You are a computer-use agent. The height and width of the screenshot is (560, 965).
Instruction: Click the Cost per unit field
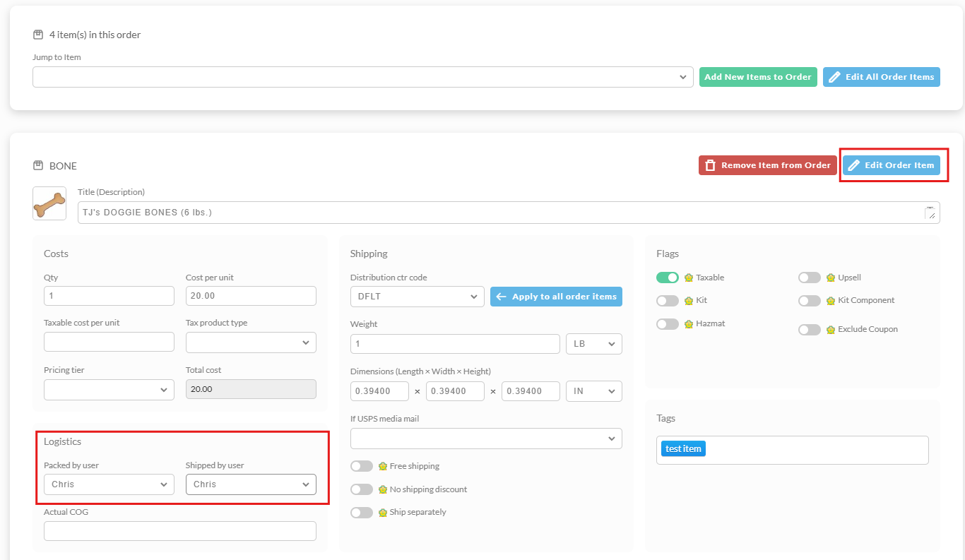[x=251, y=296]
